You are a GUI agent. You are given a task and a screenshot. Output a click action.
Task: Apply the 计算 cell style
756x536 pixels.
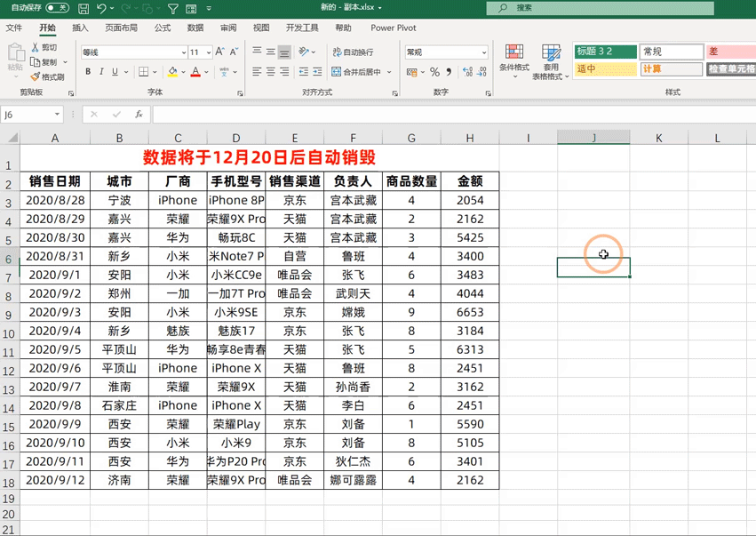click(x=671, y=69)
